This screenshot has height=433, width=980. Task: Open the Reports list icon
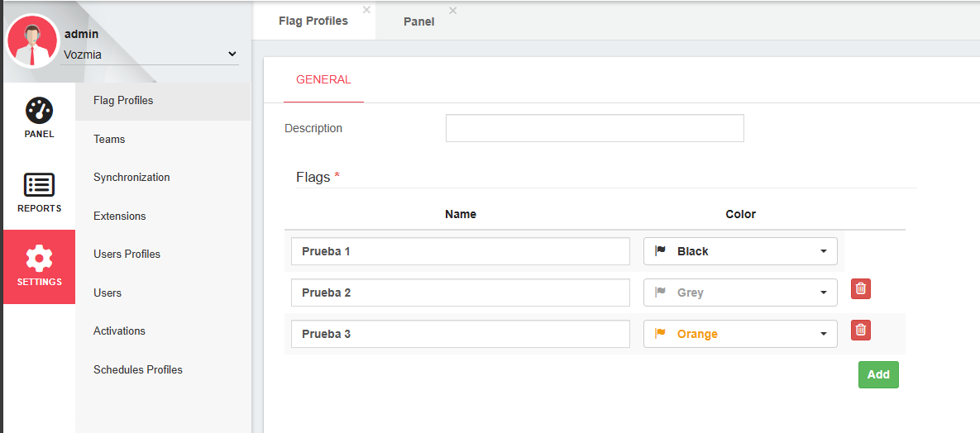[39, 185]
